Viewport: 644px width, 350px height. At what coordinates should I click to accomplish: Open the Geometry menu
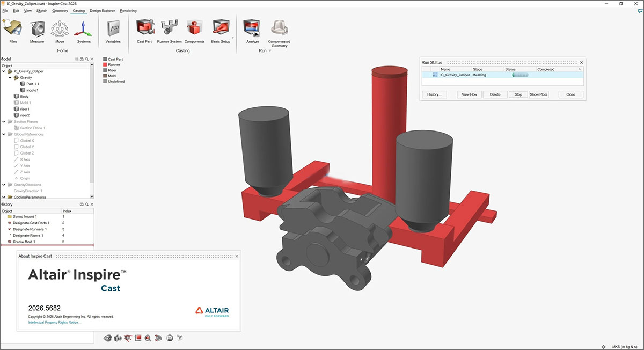[60, 11]
